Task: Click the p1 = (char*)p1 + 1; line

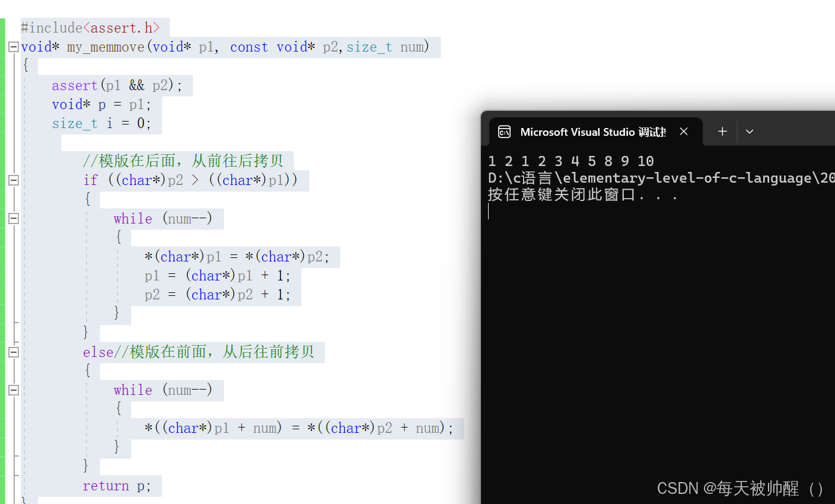Action: pyautogui.click(x=217, y=276)
